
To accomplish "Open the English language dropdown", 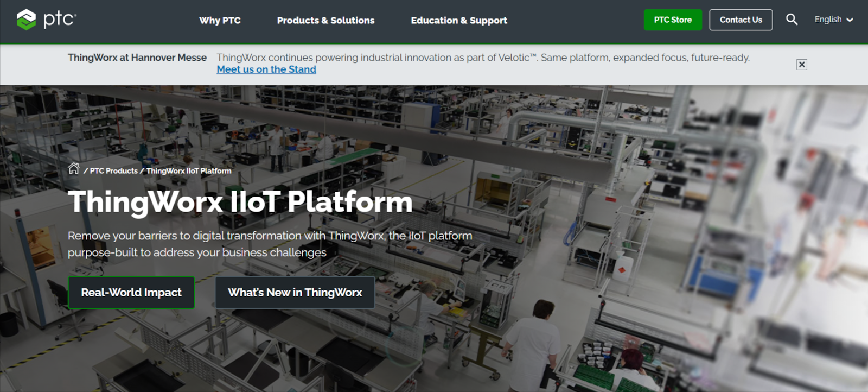I will (x=834, y=20).
